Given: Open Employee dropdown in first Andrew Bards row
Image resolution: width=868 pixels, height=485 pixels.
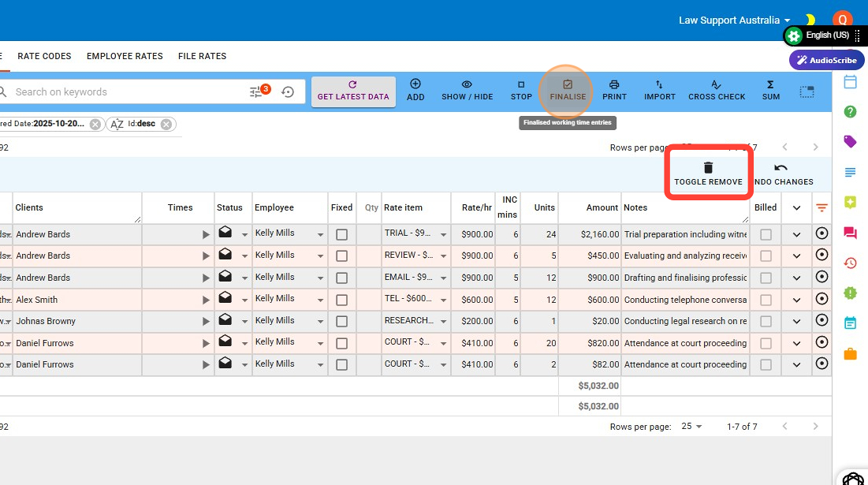Looking at the screenshot, I should click(x=320, y=235).
